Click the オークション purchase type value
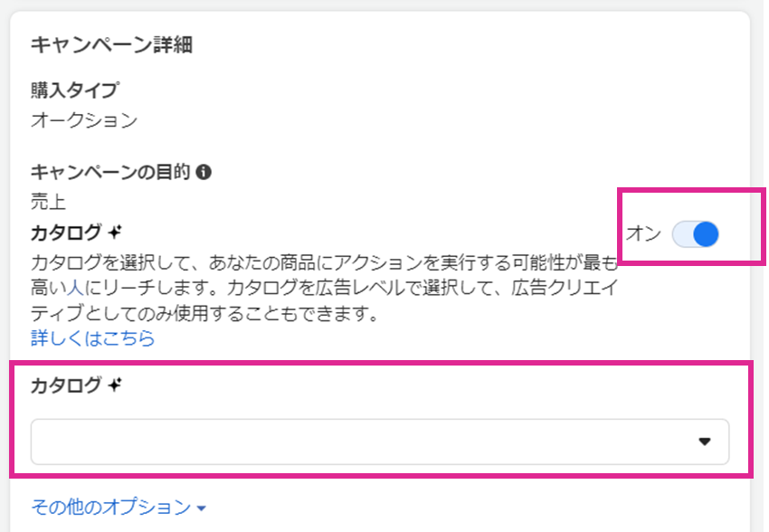The image size is (769, 532). point(84,120)
